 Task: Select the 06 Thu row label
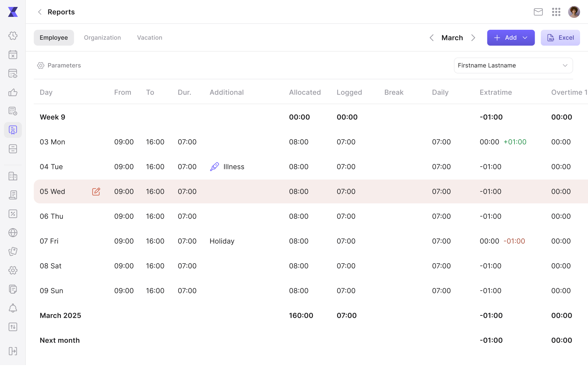(x=51, y=216)
